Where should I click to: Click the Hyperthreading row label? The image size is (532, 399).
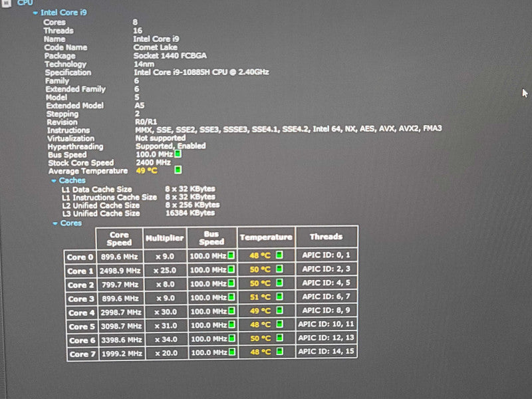coord(75,146)
